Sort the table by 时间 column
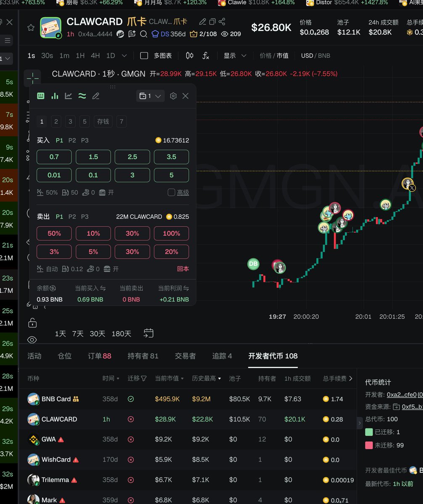 111,378
